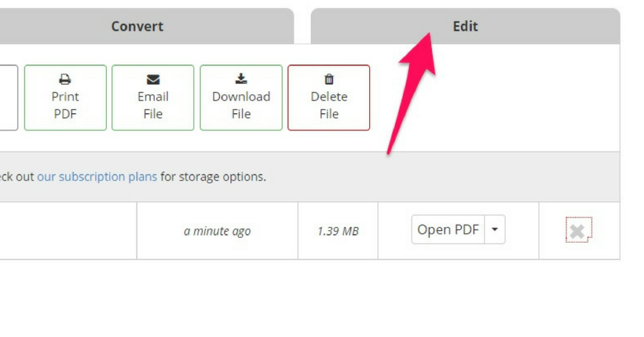The height and width of the screenshot is (337, 644).
Task: Click the red arrow pointing at Edit
Action: (412, 93)
